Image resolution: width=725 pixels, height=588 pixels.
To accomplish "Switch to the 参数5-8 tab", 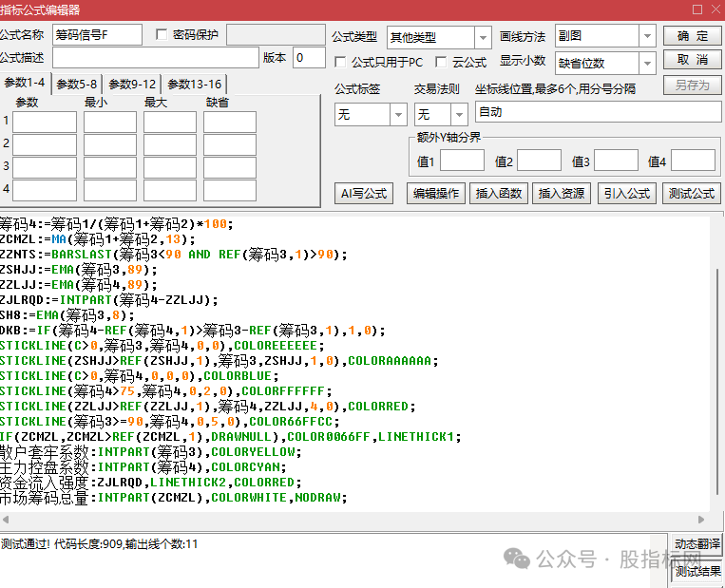I will click(77, 85).
